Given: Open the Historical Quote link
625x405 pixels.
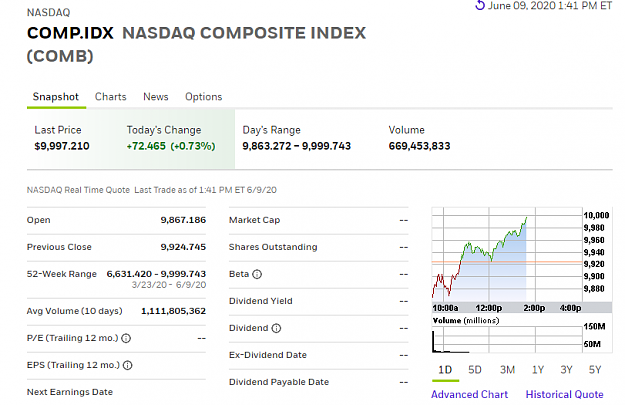Looking at the screenshot, I should point(564,395).
